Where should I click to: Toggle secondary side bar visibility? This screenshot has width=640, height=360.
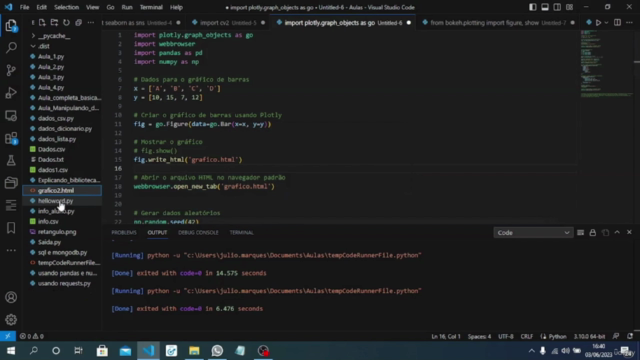point(557,7)
